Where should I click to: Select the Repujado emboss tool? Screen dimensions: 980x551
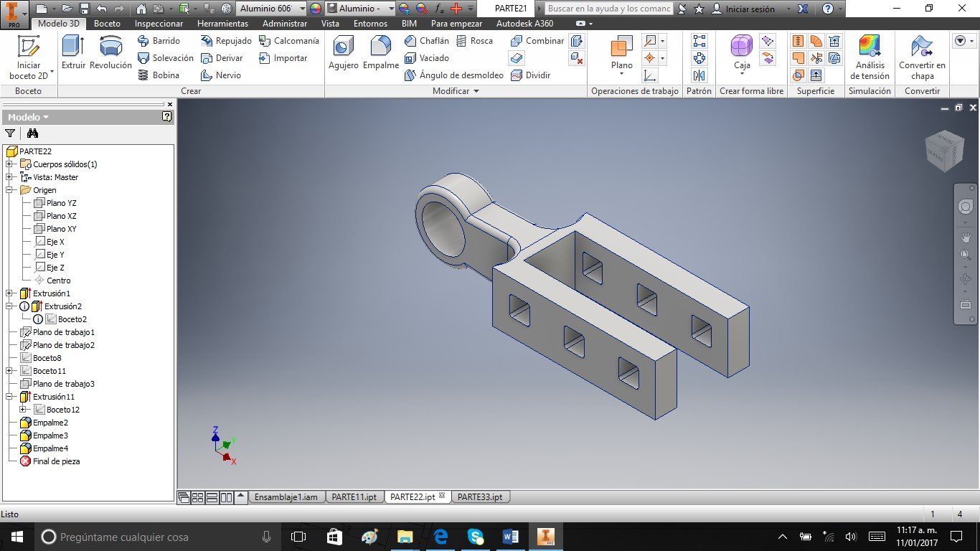pyautogui.click(x=226, y=41)
